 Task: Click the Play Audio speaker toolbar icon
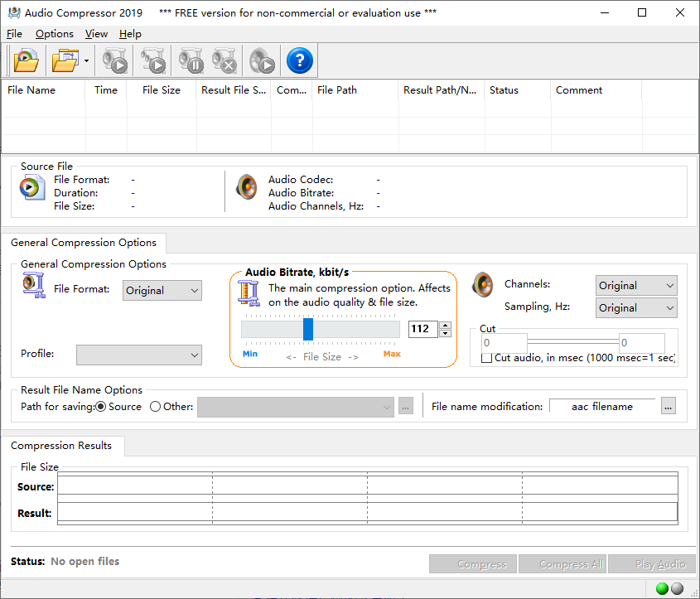coord(262,60)
